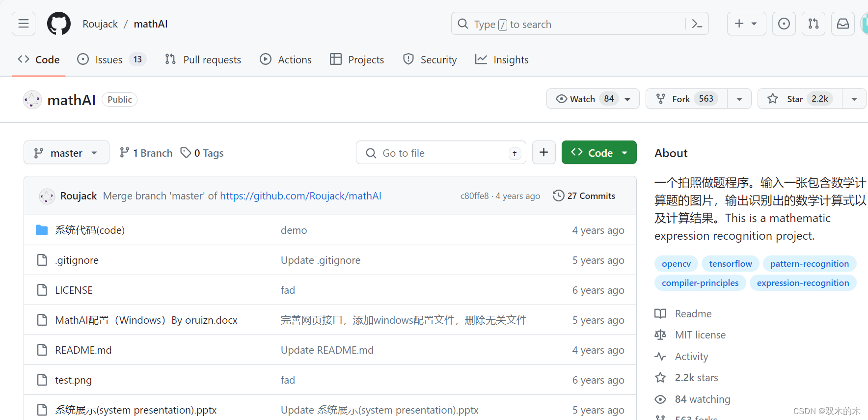Viewport: 868px width, 420px height.
Task: Open the github.com/Roujack/mathAI commit link
Action: (x=300, y=196)
